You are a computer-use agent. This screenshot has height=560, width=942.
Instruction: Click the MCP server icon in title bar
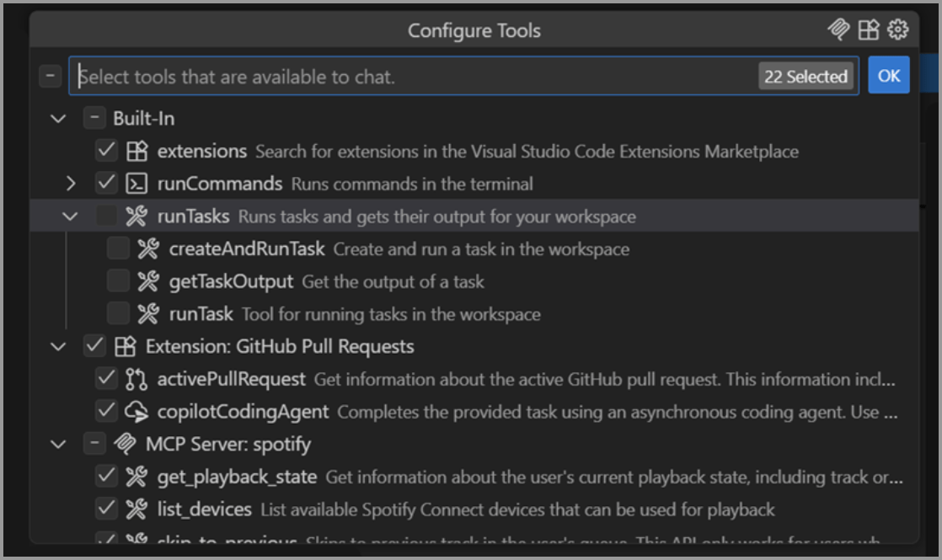838,30
